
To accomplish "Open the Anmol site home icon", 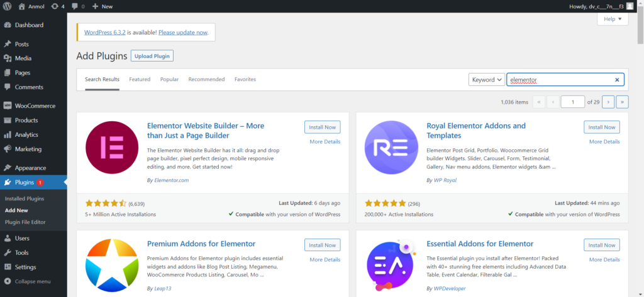I will (x=22, y=6).
